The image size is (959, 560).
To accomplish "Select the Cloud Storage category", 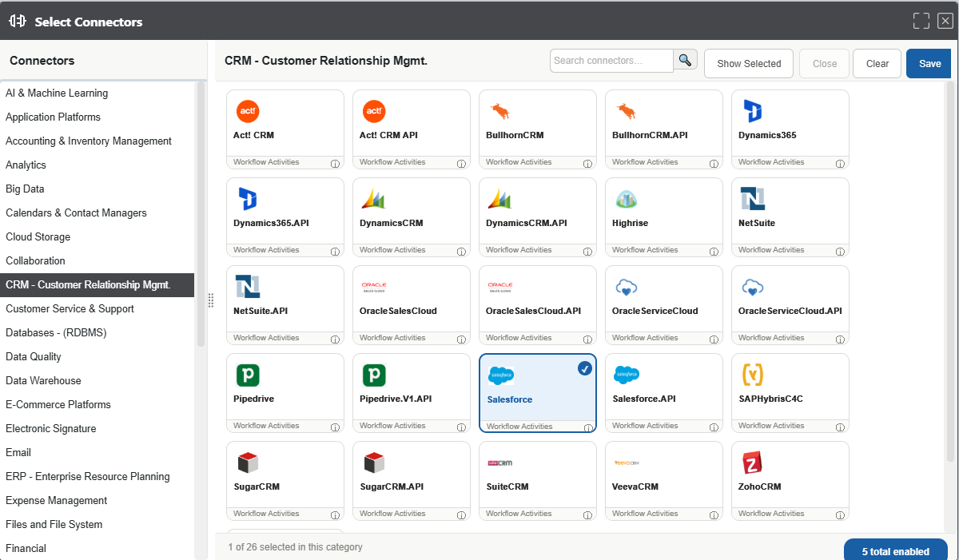I will tap(97, 237).
